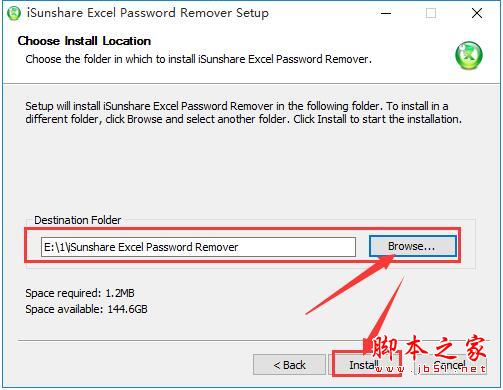Minimize the setup window
Viewport: 503px width, 390px height.
tap(386, 13)
